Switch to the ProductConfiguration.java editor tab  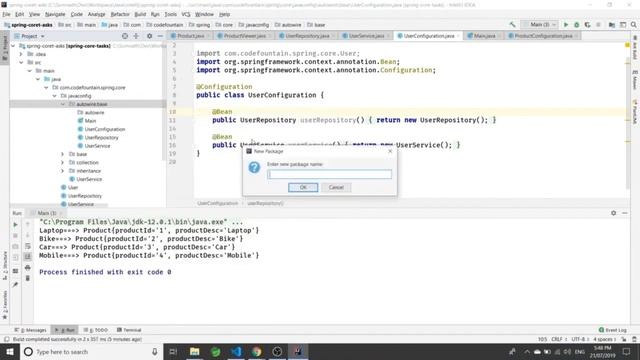543,36
